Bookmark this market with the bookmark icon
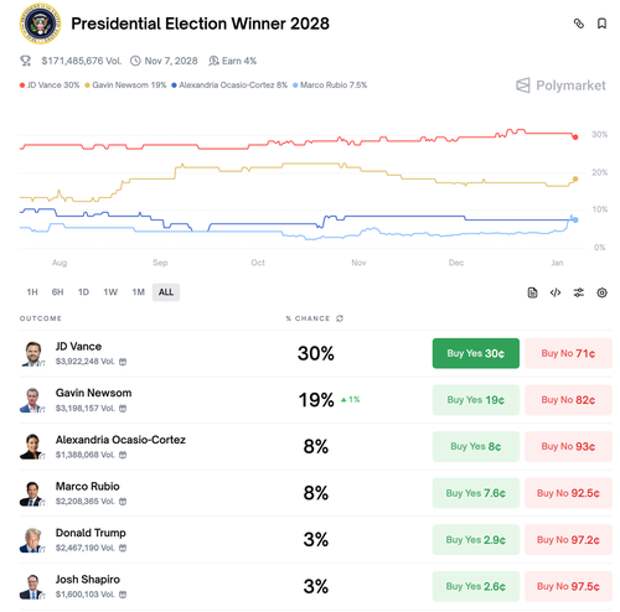 click(602, 23)
